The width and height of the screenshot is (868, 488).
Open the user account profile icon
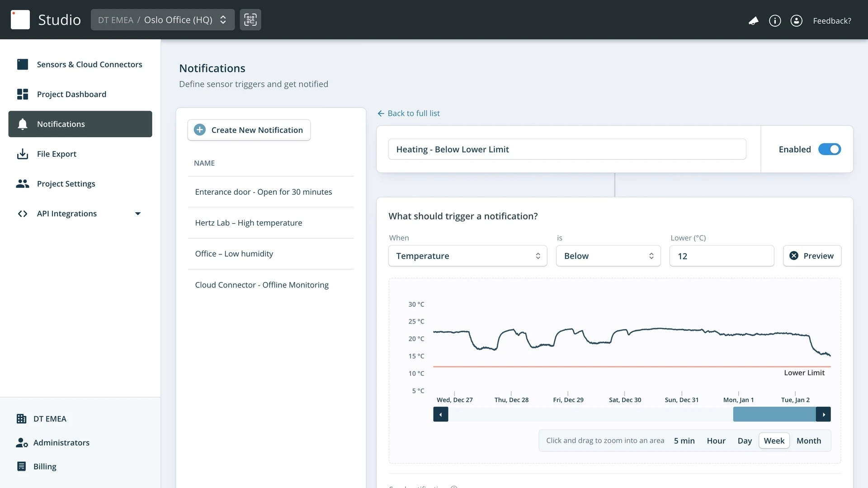pos(796,21)
